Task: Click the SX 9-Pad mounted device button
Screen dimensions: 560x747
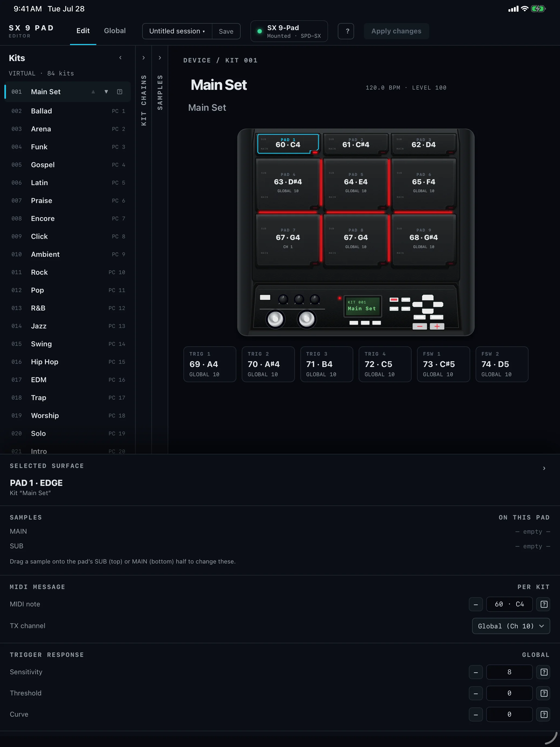Action: click(289, 31)
